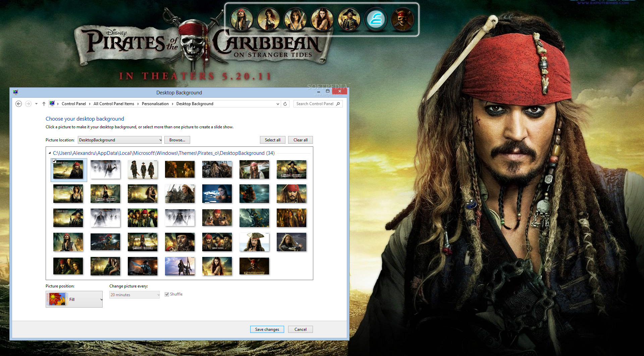Choose the woman with crossed swords wallpaper thumbnail
644x356 pixels.
coord(68,193)
